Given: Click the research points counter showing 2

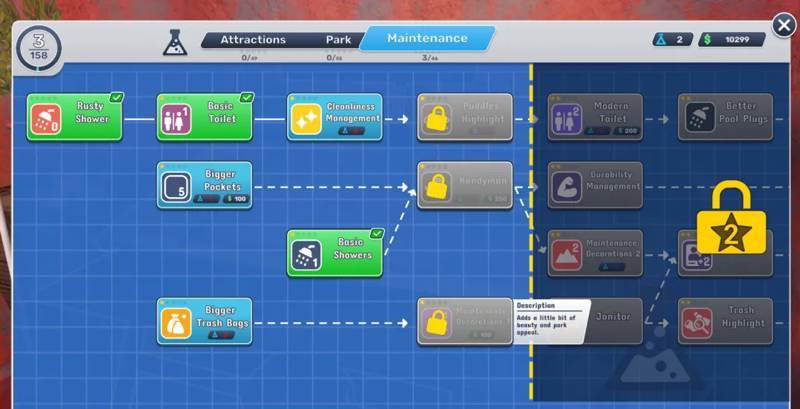Looking at the screenshot, I should point(672,39).
